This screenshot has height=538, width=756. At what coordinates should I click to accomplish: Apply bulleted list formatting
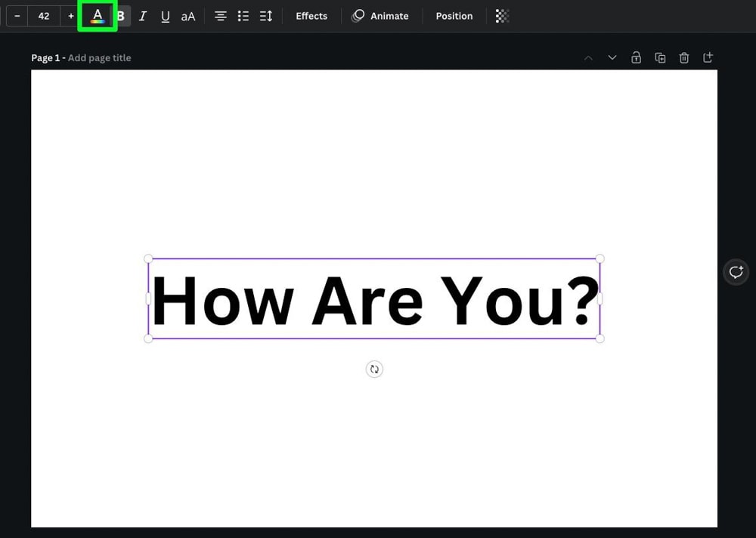tap(243, 16)
